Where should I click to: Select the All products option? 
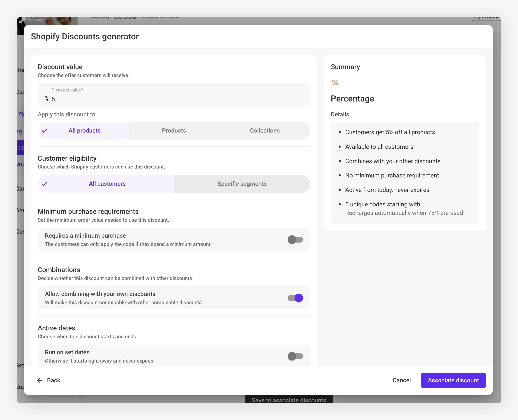pyautogui.click(x=83, y=131)
